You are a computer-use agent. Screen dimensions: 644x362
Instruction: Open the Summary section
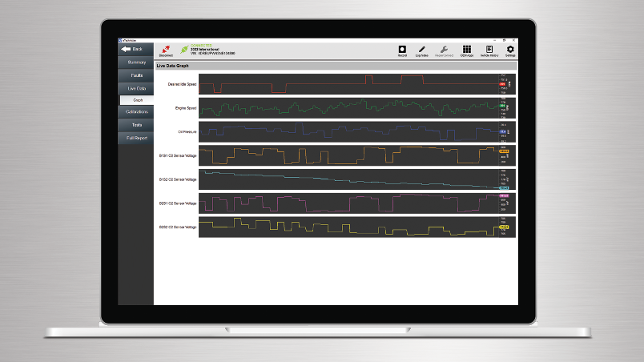[x=135, y=62]
